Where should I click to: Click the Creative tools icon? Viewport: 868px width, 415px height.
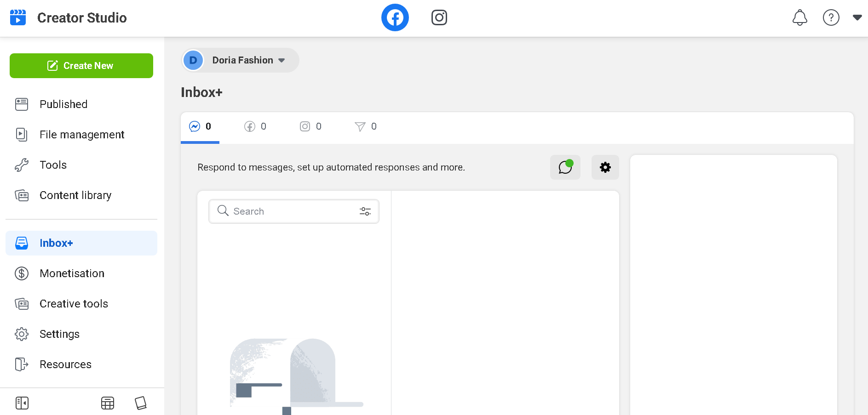point(22,304)
